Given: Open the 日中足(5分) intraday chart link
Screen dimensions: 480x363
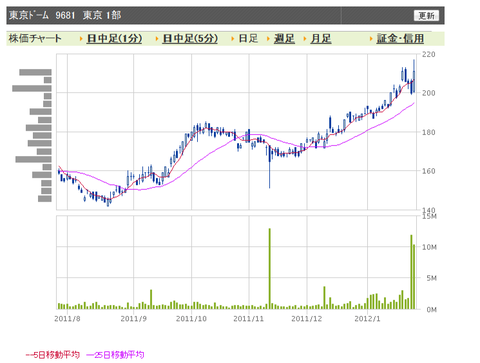Looking at the screenshot, I should (x=190, y=39).
